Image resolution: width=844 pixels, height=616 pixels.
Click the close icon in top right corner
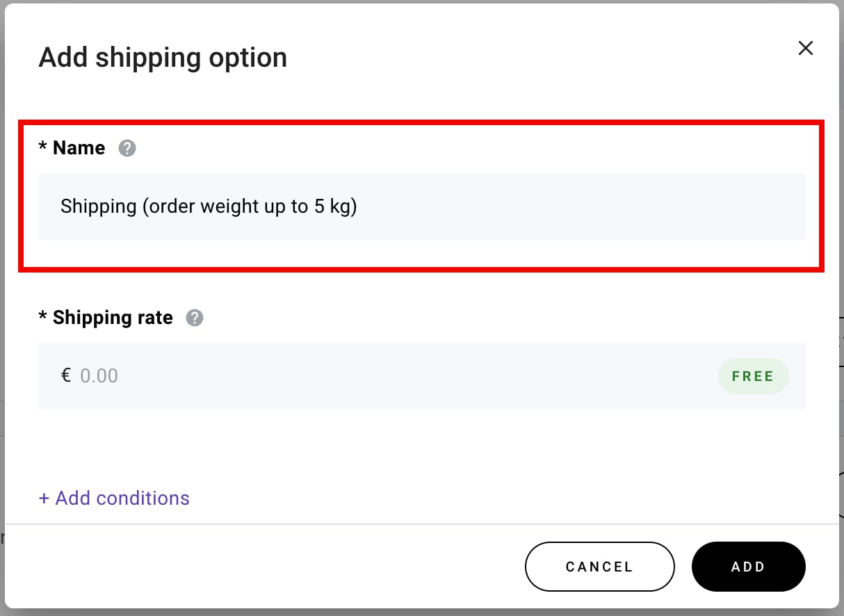(805, 48)
